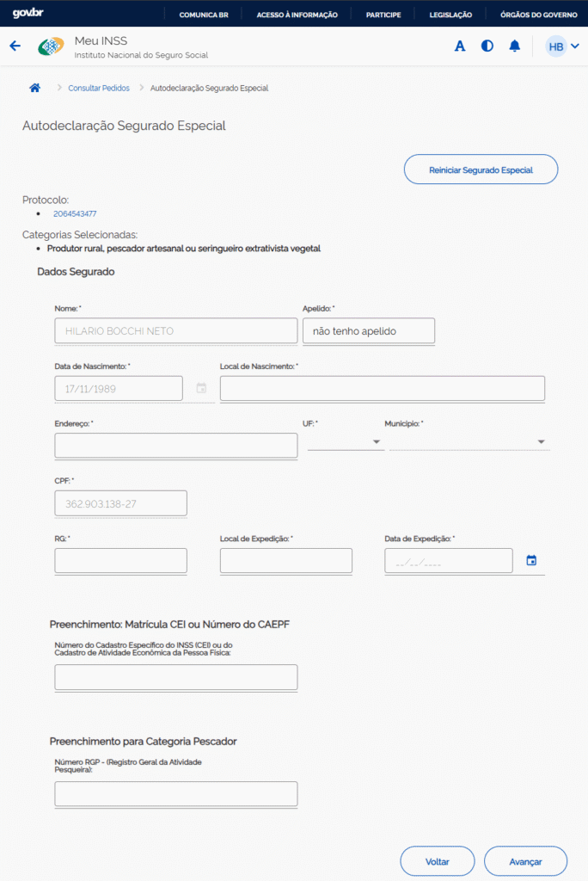Open Data de Expedição calendar picker
Viewport: 588px width, 881px height.
tap(531, 561)
